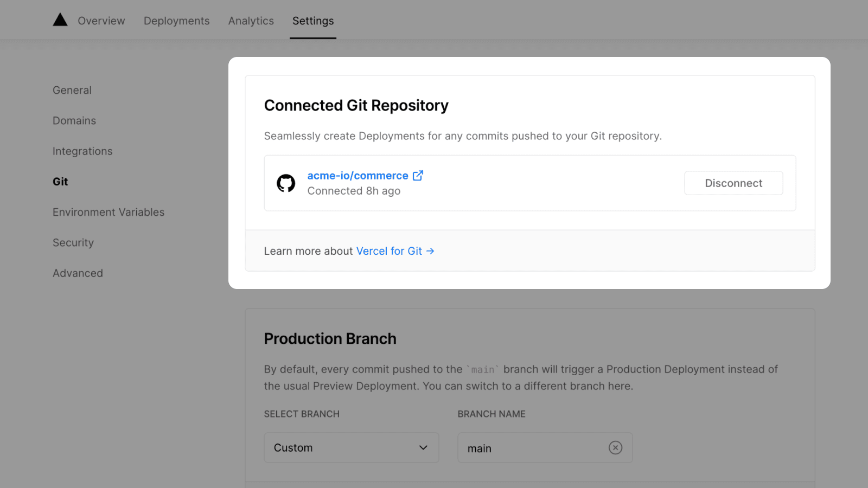
Task: Open General settings in sidebar
Action: tap(72, 90)
